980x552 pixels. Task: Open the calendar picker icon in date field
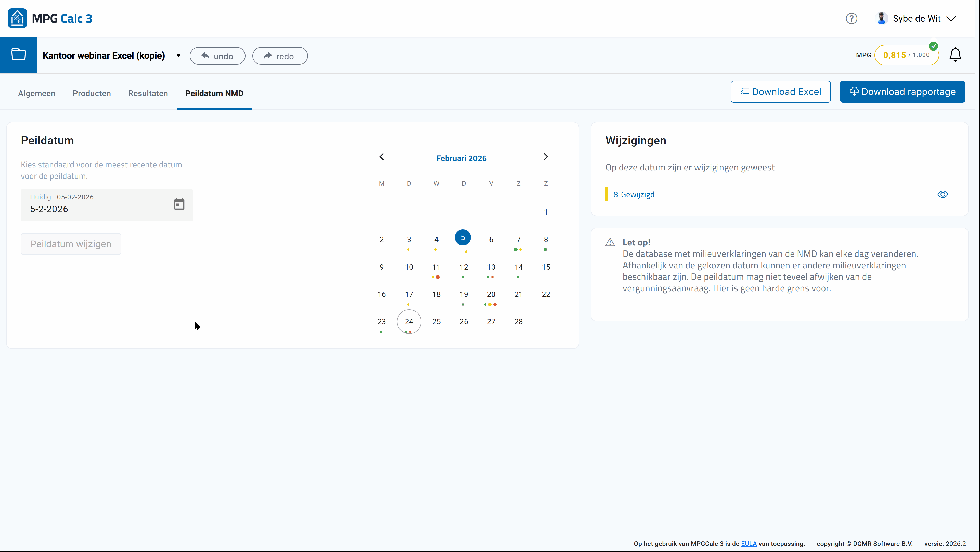coord(179,204)
